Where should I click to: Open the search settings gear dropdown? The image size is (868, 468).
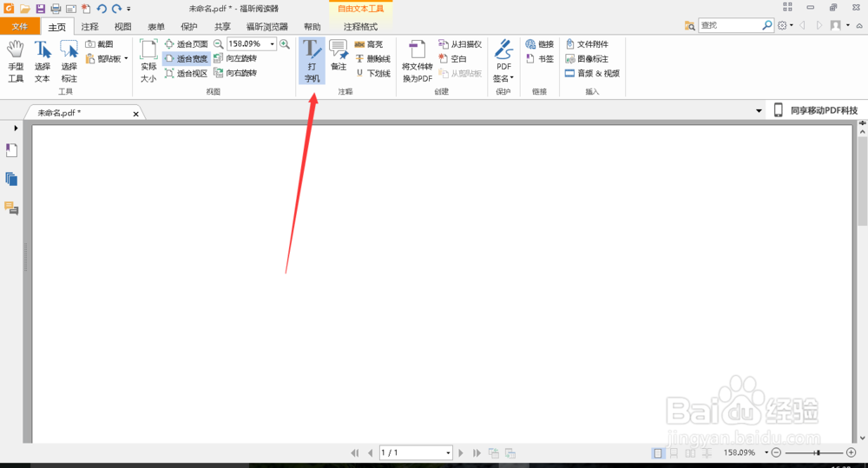tap(785, 25)
